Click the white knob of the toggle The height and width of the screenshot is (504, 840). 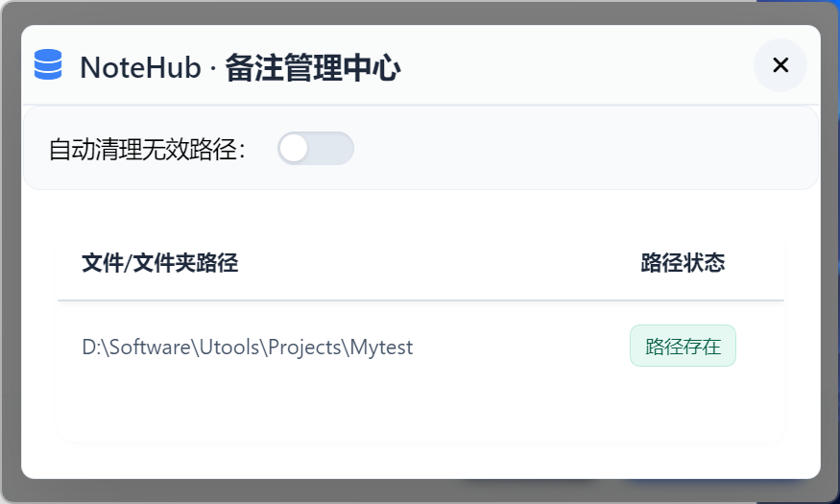pos(294,149)
